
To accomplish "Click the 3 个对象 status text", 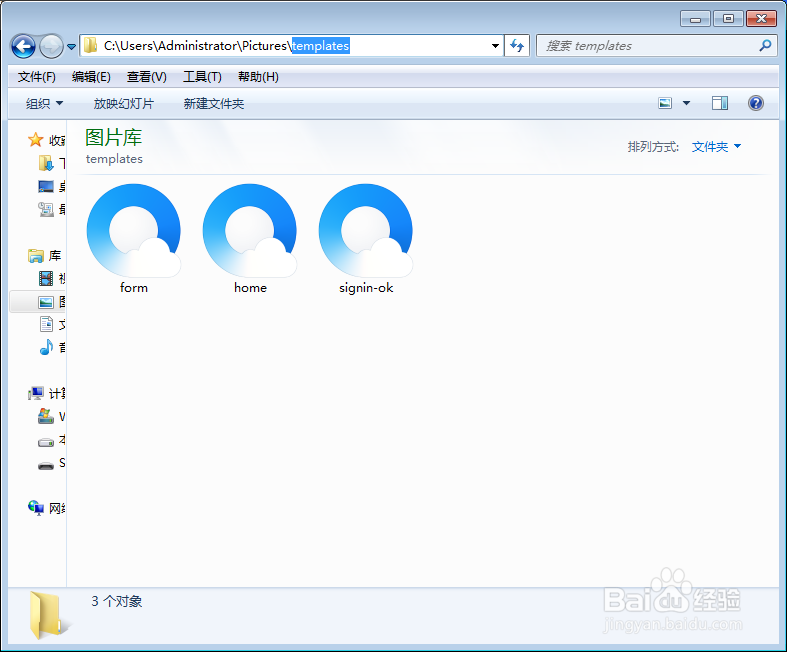I will [116, 601].
